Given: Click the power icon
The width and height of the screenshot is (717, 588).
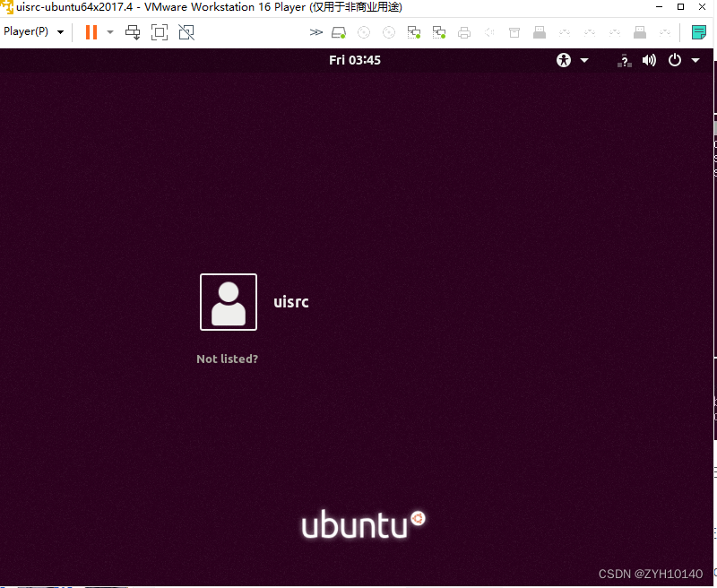Looking at the screenshot, I should point(673,60).
